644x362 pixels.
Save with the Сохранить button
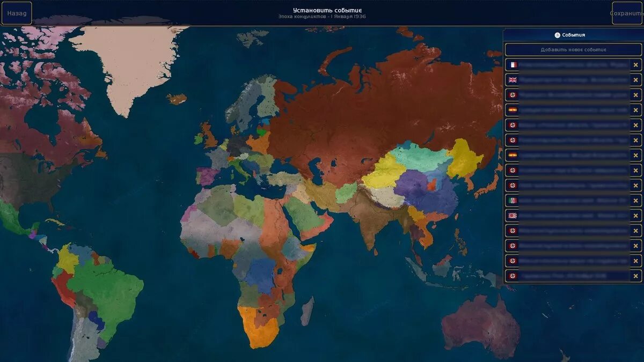[627, 13]
